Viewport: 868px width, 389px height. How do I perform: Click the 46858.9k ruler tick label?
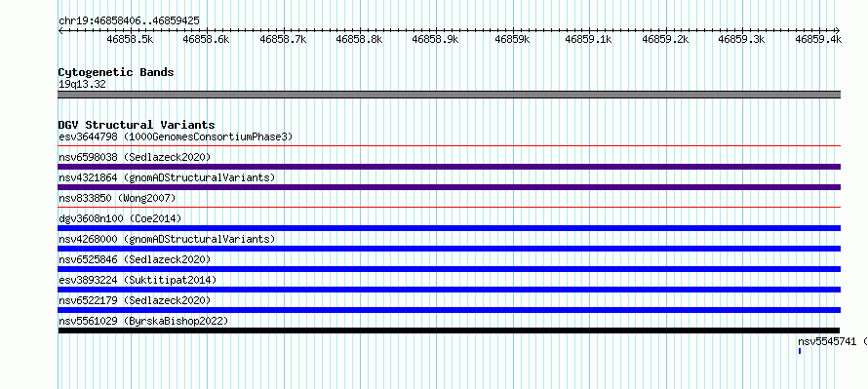pyautogui.click(x=436, y=39)
